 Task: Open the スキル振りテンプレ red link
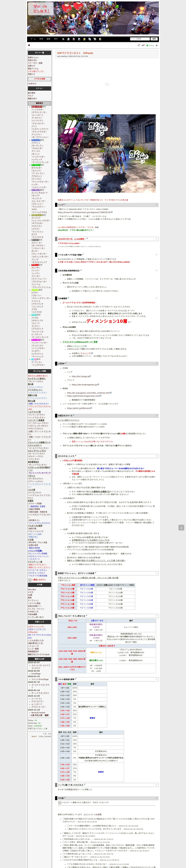click(x=36, y=71)
